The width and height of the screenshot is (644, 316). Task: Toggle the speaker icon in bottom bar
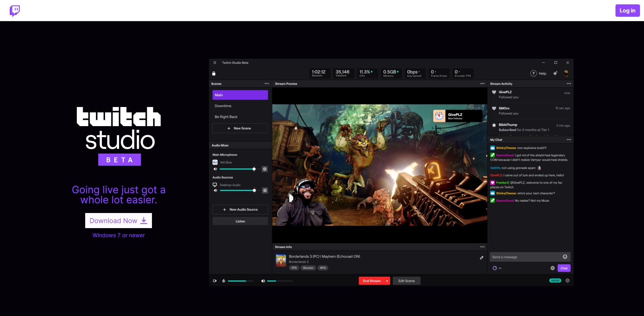coord(263,281)
